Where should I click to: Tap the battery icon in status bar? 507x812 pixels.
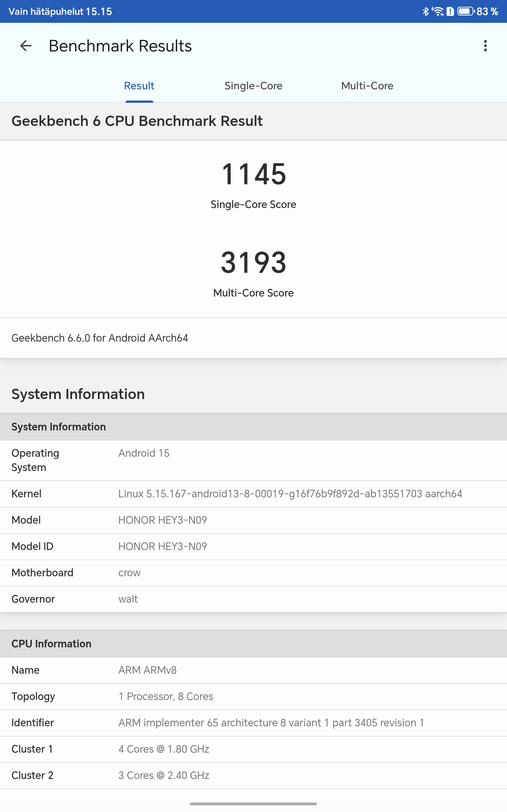[465, 11]
